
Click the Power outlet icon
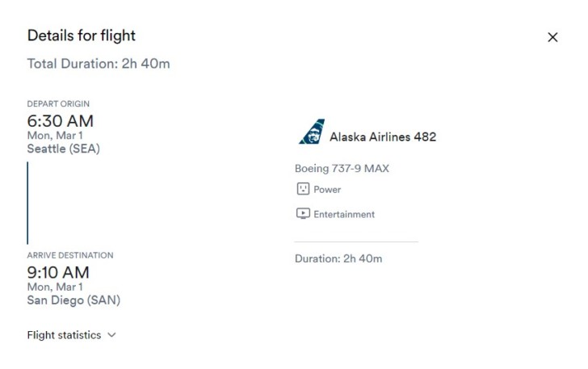303,189
